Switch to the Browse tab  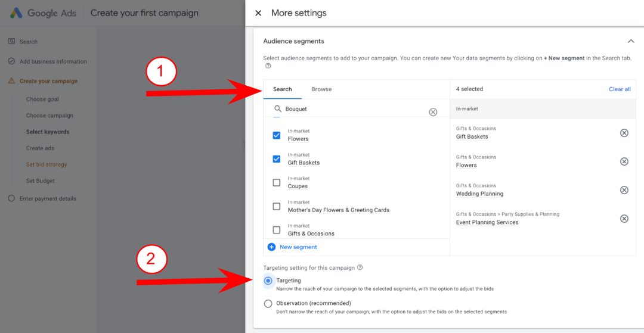[x=321, y=89]
